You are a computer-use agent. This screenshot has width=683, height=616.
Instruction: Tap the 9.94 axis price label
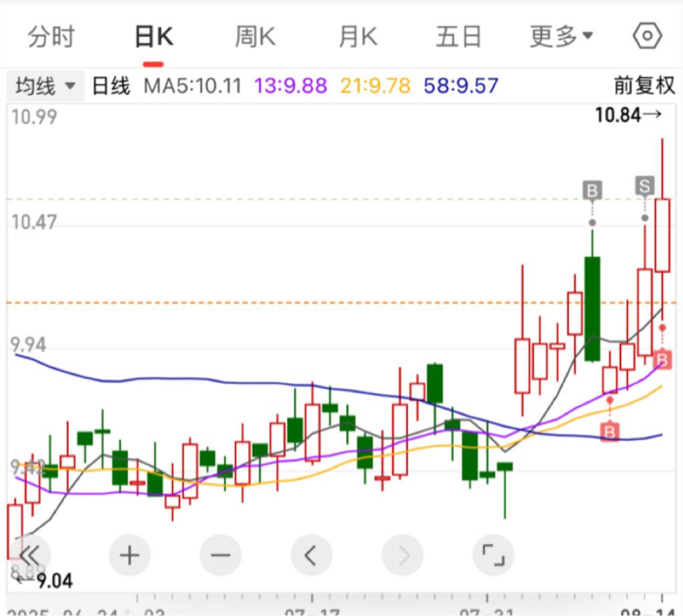tap(28, 345)
